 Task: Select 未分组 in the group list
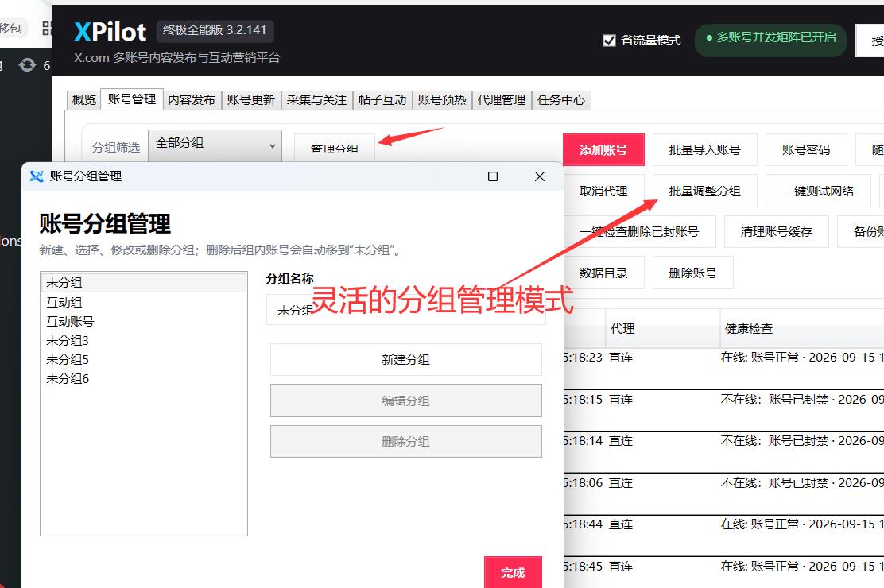point(144,282)
